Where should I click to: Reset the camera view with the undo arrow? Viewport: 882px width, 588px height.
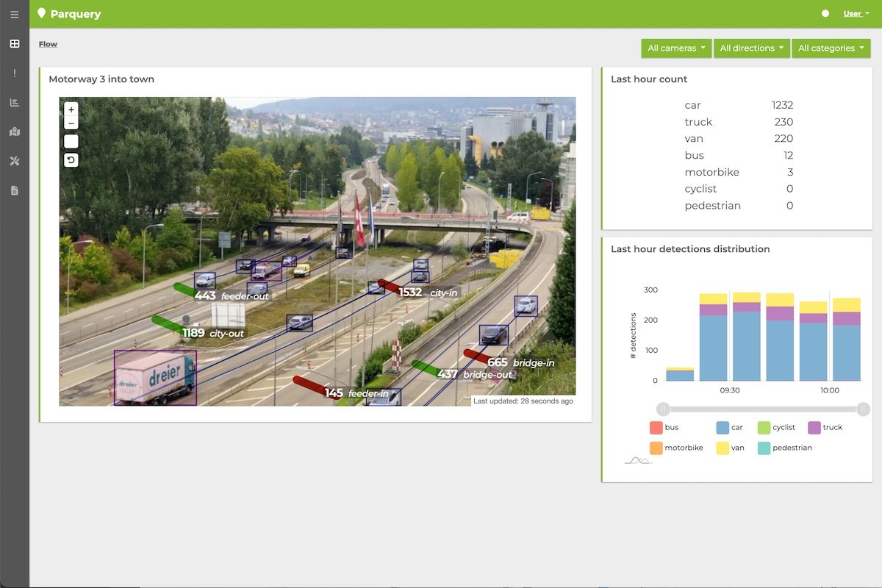tap(71, 159)
